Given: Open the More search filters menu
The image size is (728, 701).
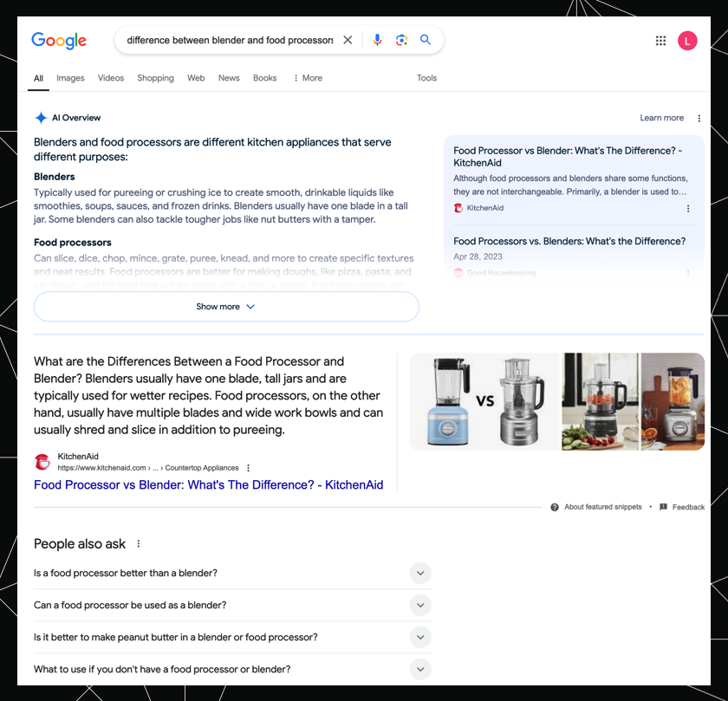Looking at the screenshot, I should point(308,78).
